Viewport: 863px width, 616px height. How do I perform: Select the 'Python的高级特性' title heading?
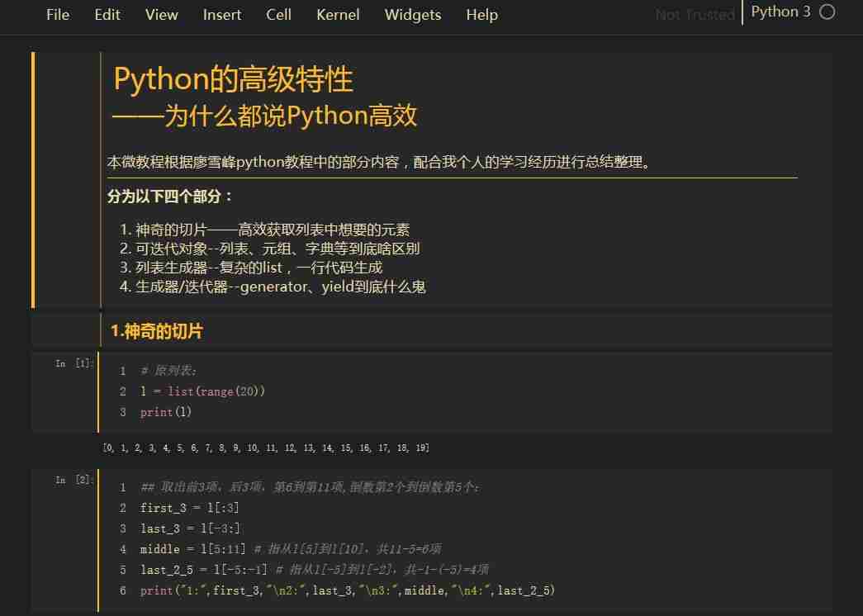pyautogui.click(x=233, y=78)
